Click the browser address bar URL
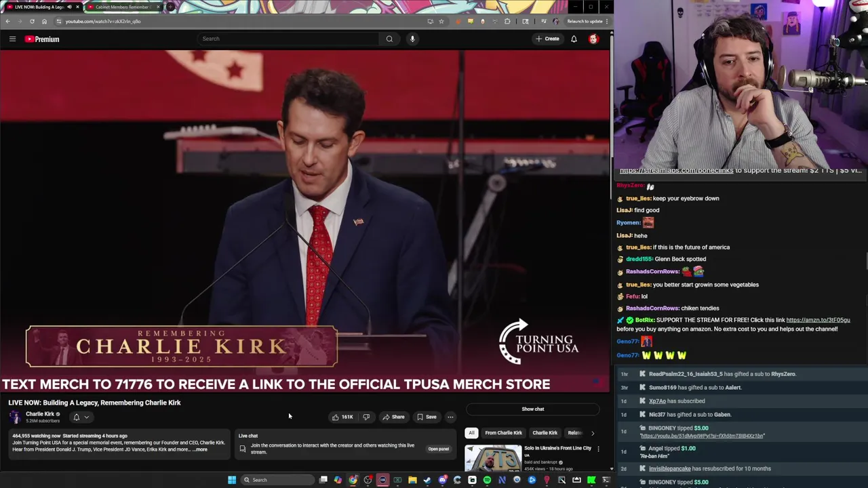Viewport: 868px width, 488px height. tap(103, 21)
